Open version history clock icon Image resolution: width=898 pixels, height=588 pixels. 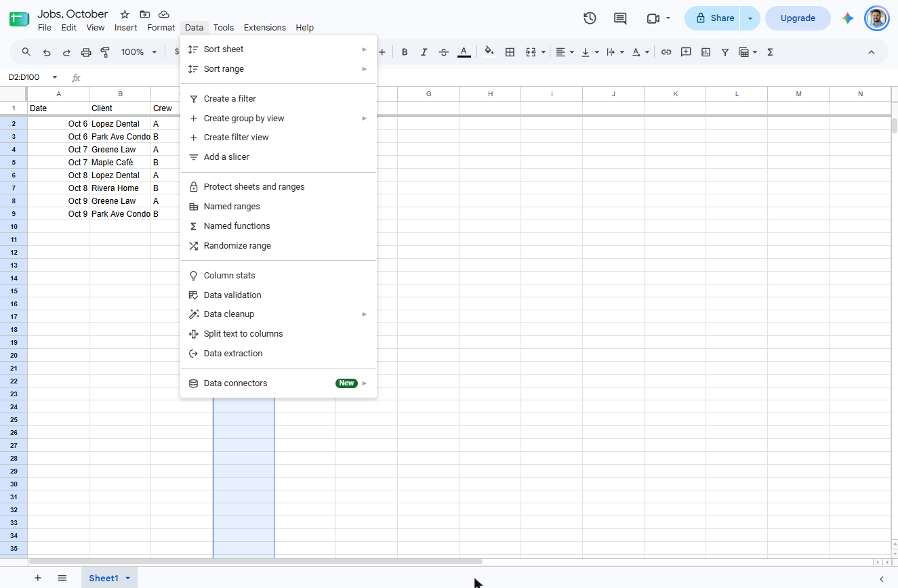point(590,18)
